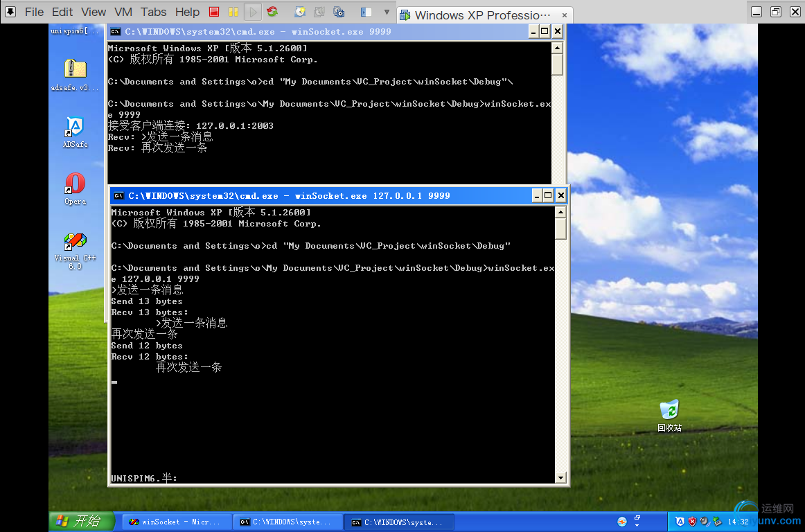
Task: Minimize the client 127.0.0.1 9999 cmd window
Action: (x=537, y=195)
